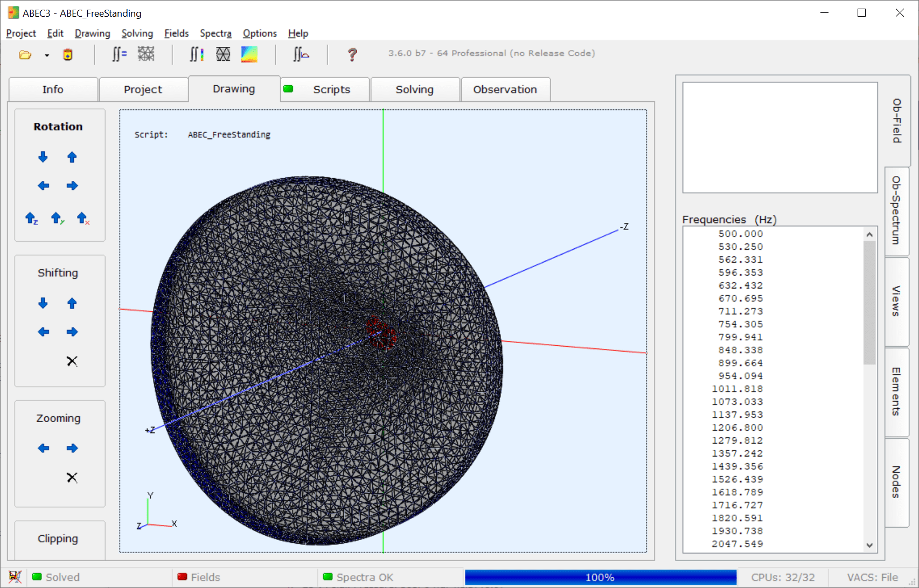Viewport: 919px width, 588px height.
Task: Open the Project menu
Action: [21, 33]
